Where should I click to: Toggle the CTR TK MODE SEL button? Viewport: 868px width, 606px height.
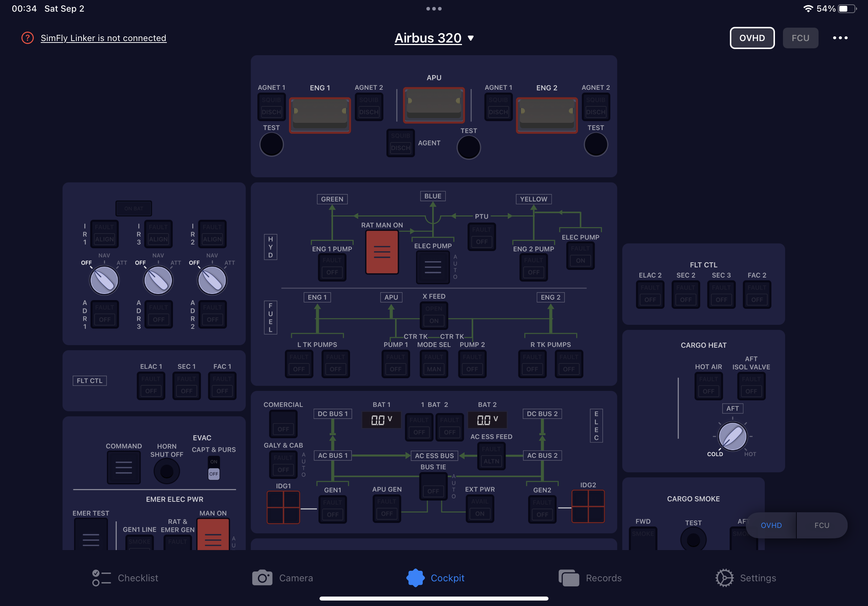pos(434,363)
